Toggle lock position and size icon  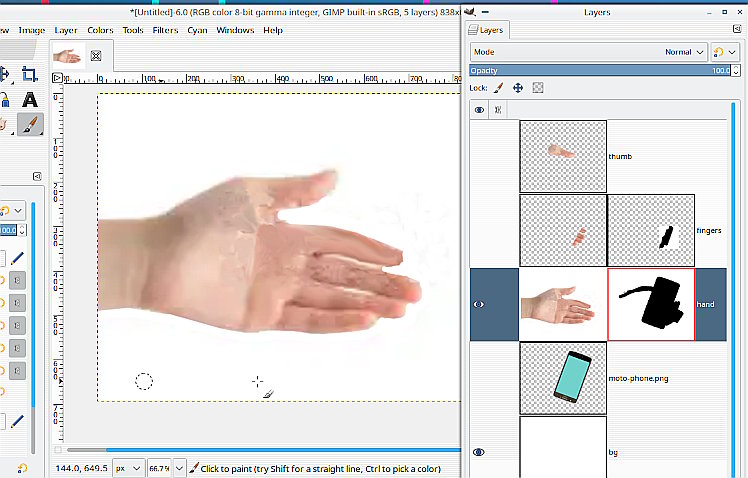tap(518, 88)
